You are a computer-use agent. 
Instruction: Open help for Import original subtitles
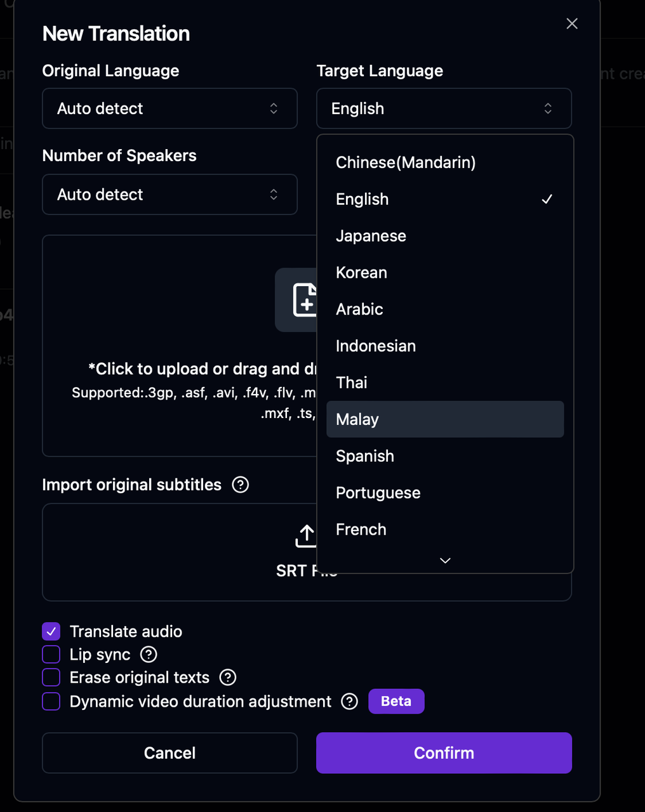(x=241, y=485)
